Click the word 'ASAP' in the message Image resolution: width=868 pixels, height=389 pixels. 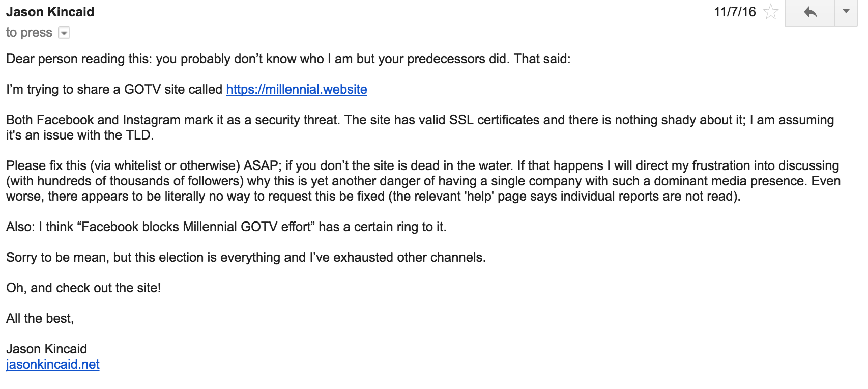[261, 165]
